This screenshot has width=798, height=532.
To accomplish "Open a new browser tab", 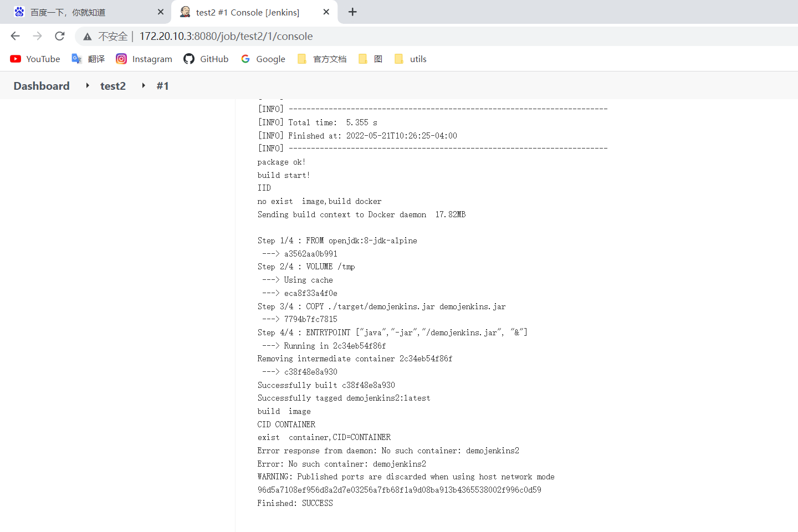I will pos(352,12).
